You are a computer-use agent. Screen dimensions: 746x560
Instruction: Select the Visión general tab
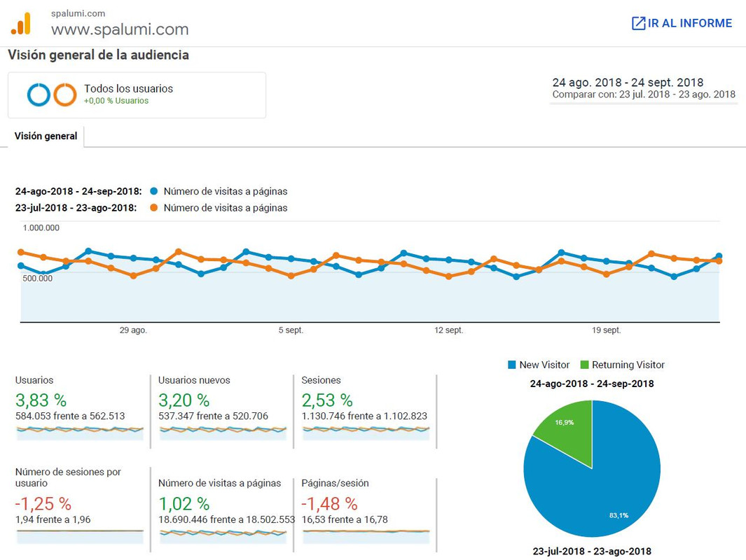46,136
